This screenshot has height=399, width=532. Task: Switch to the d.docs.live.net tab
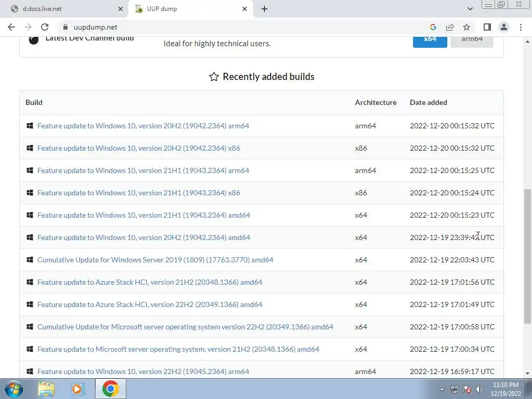64,9
